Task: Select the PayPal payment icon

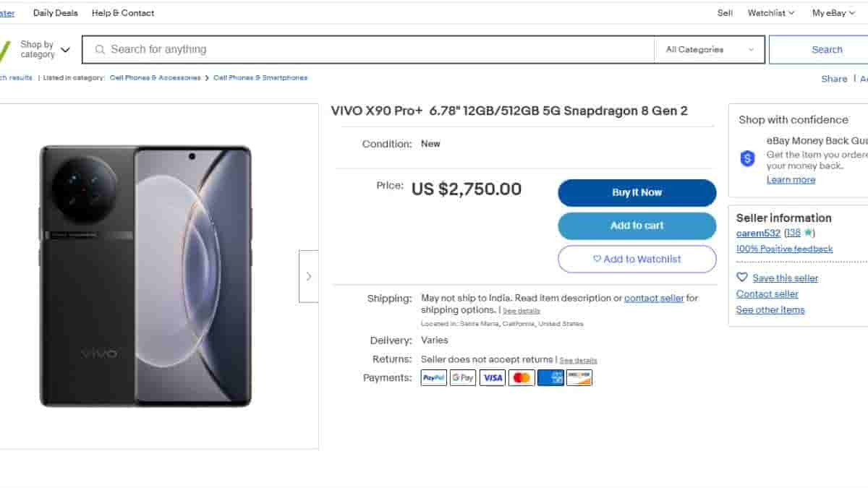Action: 433,377
